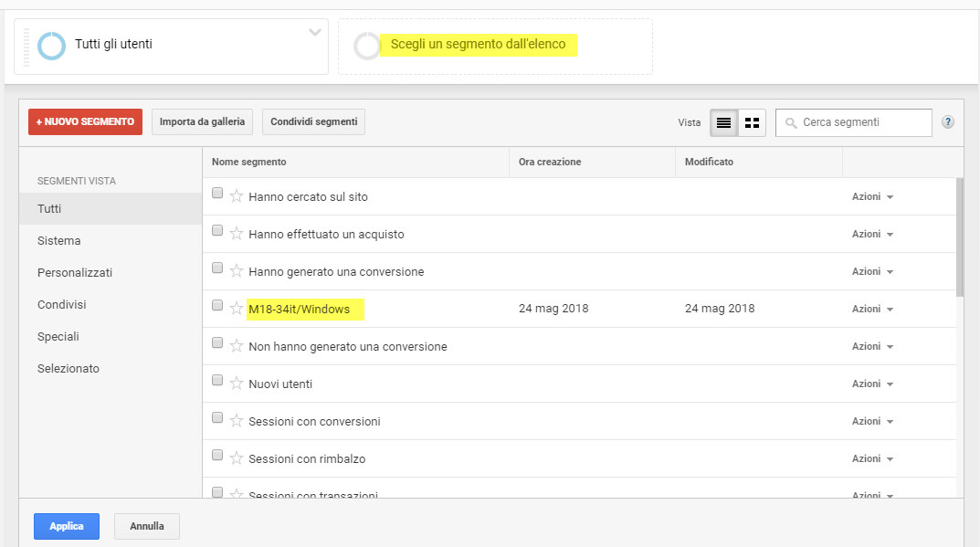Viewport: 980px width, 547px height.
Task: Check the M18-34it/Windows segment
Action: (x=216, y=305)
